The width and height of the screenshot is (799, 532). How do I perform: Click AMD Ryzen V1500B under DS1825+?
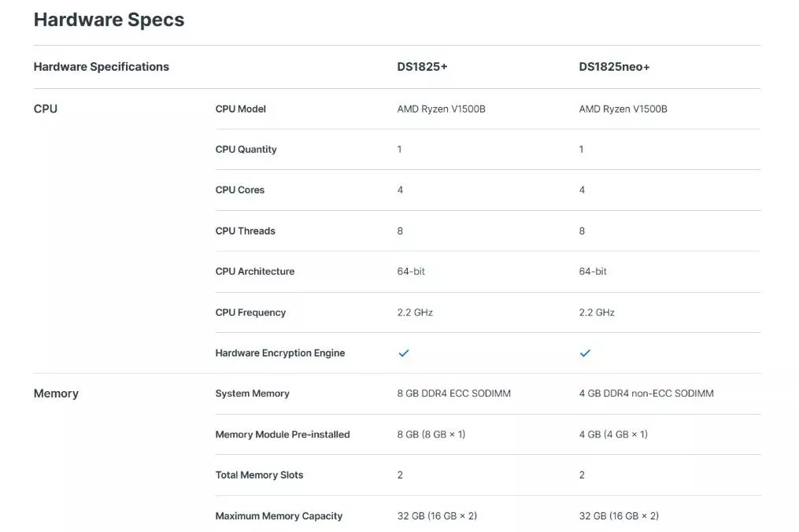pos(442,109)
